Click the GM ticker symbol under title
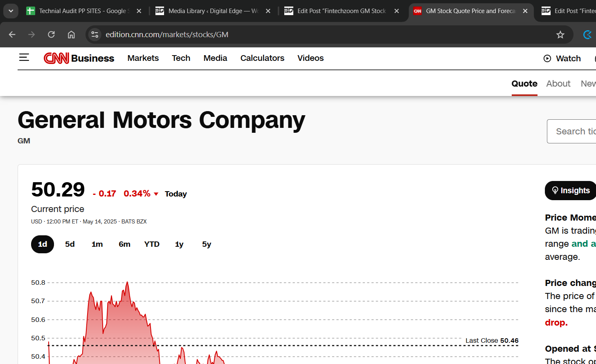 (x=24, y=141)
